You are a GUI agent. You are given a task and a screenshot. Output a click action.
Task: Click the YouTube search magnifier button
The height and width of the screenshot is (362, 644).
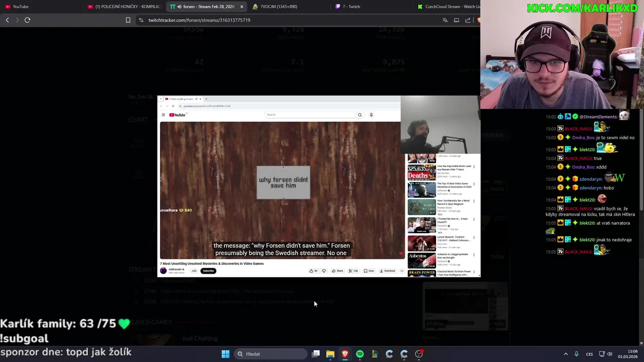click(x=360, y=115)
